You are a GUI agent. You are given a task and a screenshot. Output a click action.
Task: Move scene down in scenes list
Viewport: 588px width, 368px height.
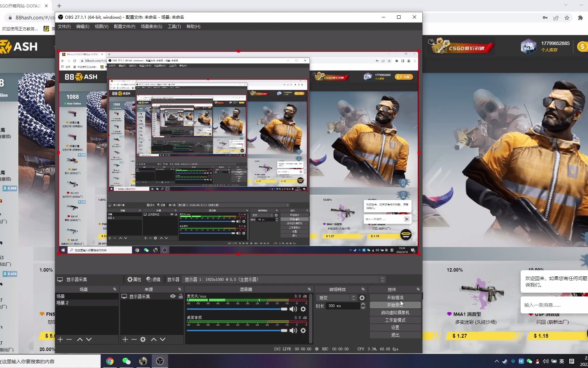point(89,339)
